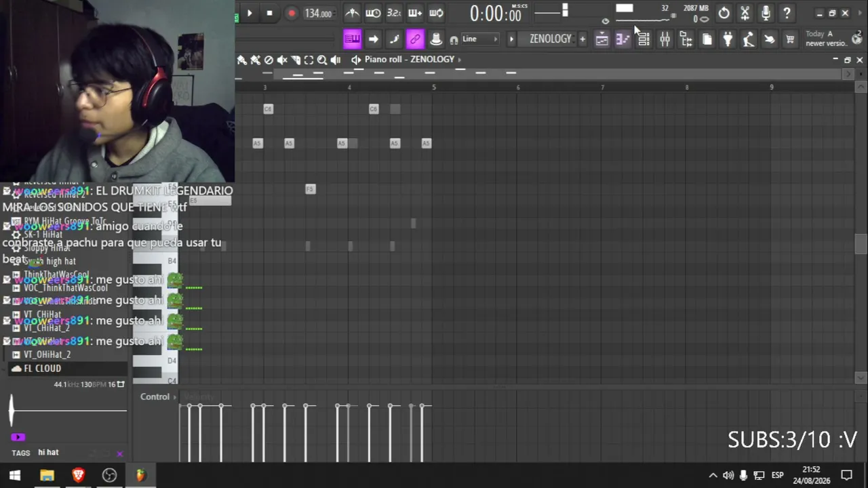Click the 134.000 tempo field
Image resolution: width=868 pixels, height=488 pixels.
318,14
